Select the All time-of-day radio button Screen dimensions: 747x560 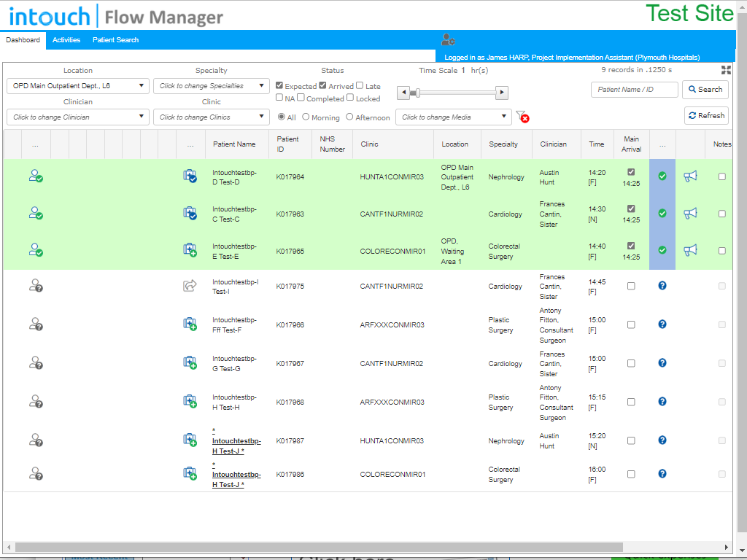pos(282,117)
